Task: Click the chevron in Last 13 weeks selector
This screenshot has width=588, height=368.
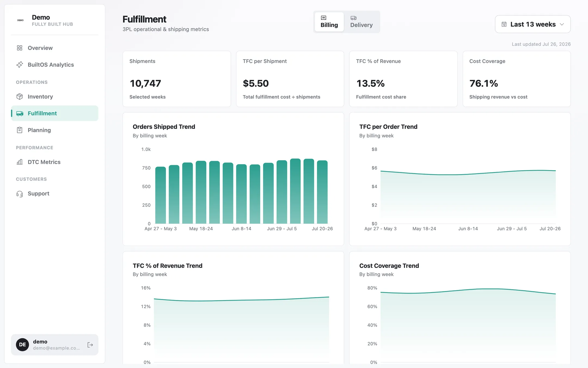Action: pos(562,24)
